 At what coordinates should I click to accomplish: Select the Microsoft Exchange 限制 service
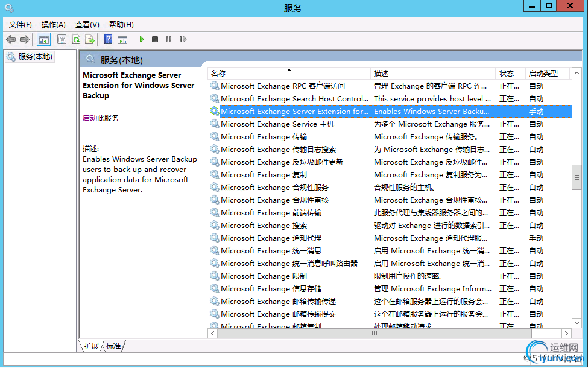pyautogui.click(x=390, y=276)
